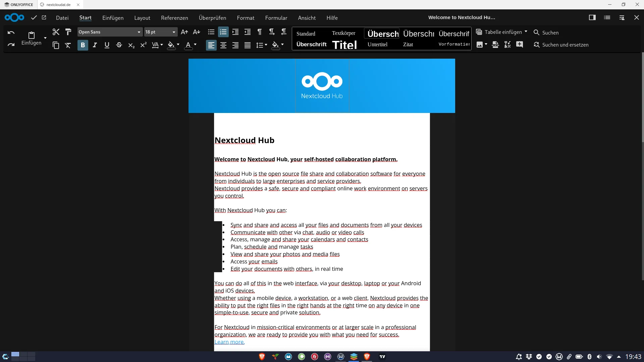644x362 pixels.
Task: Click the Undo arrow icon
Action: [x=11, y=33]
